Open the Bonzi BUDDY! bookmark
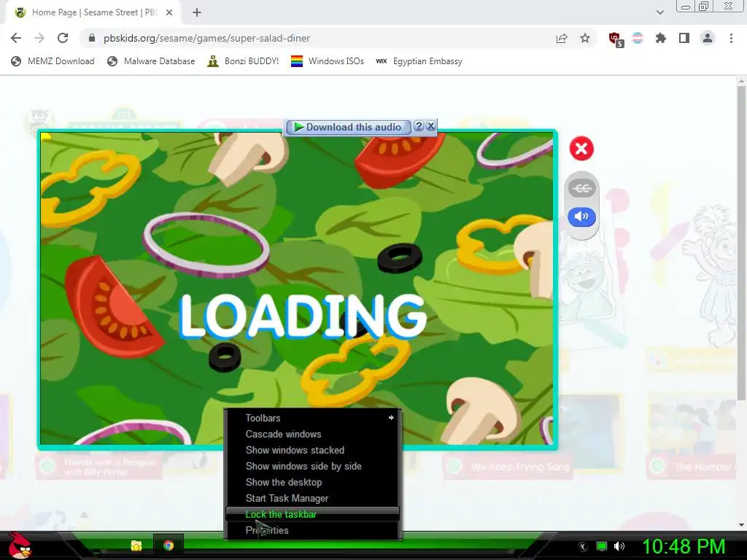This screenshot has width=747, height=560. pos(243,61)
